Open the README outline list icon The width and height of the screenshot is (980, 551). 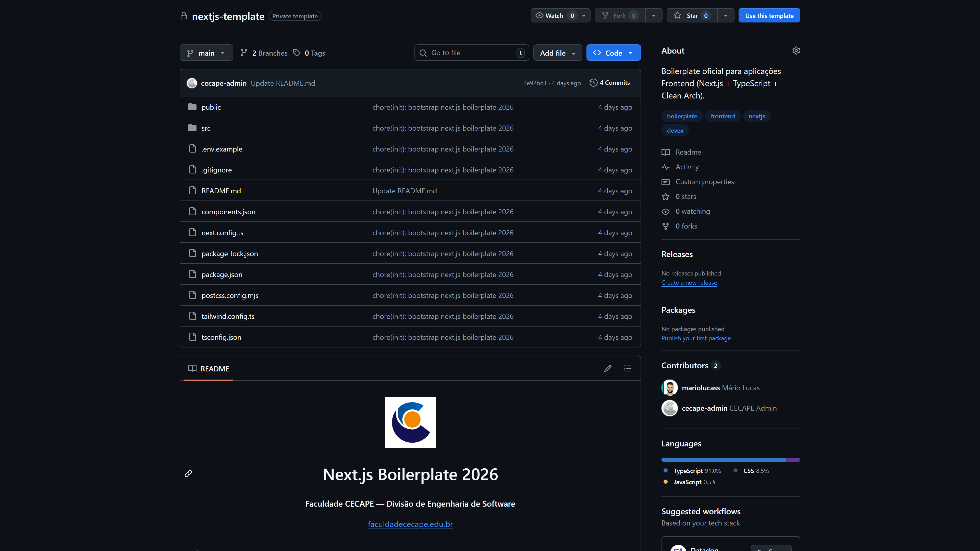click(628, 368)
